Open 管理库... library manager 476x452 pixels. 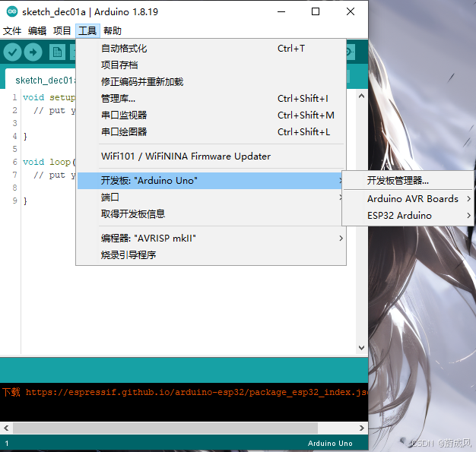pyautogui.click(x=211, y=98)
